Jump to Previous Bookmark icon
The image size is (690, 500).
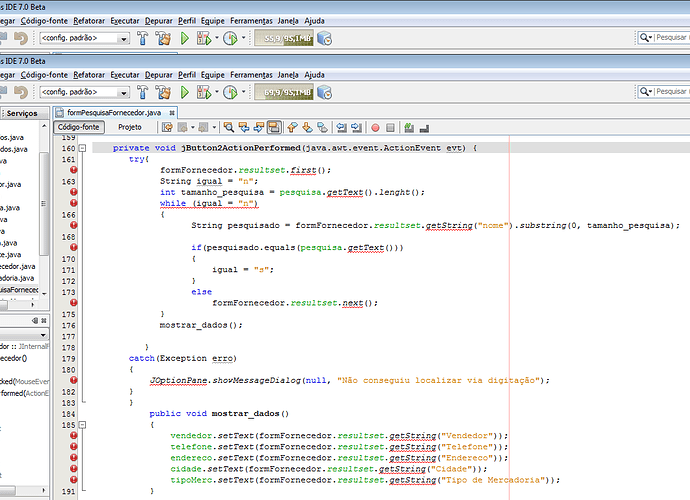[292, 127]
